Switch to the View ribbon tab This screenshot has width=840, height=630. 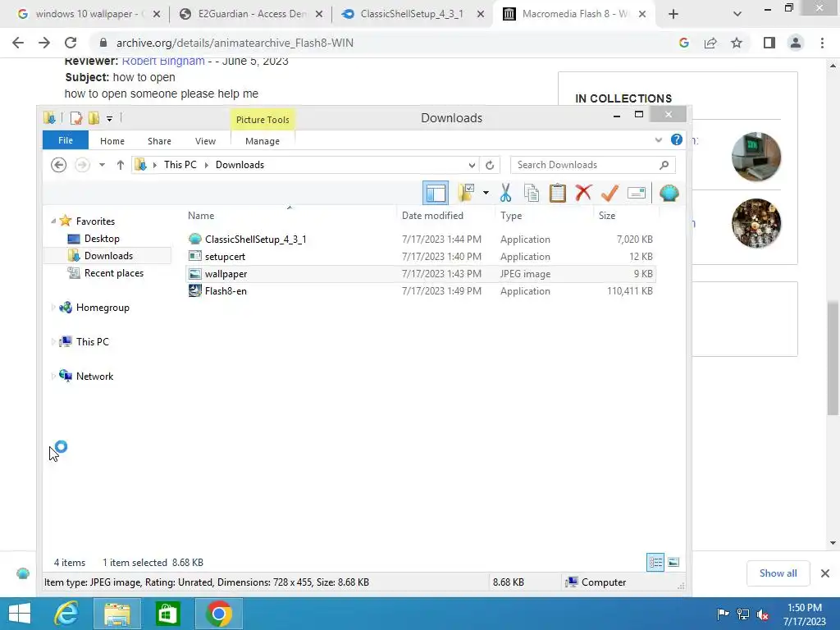click(205, 141)
